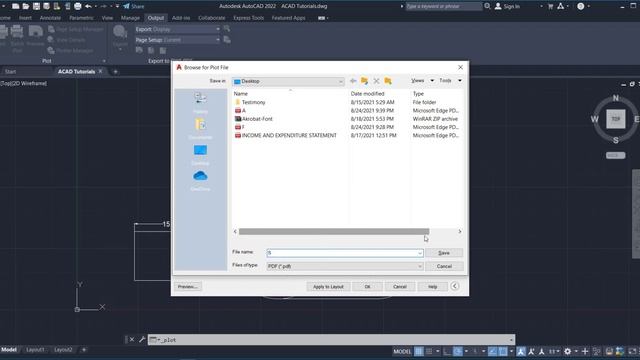Open Page Setup Manager in the ribbon

[x=76, y=29]
